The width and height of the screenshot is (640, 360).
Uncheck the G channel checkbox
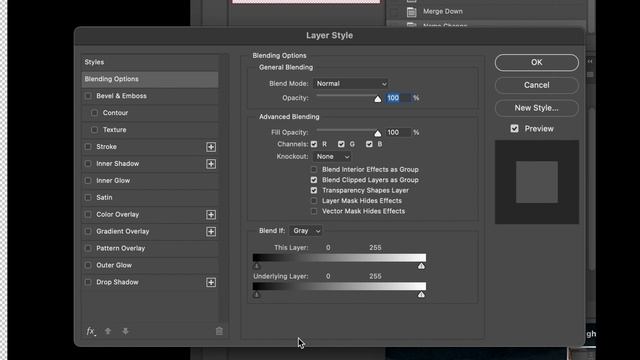tap(341, 144)
